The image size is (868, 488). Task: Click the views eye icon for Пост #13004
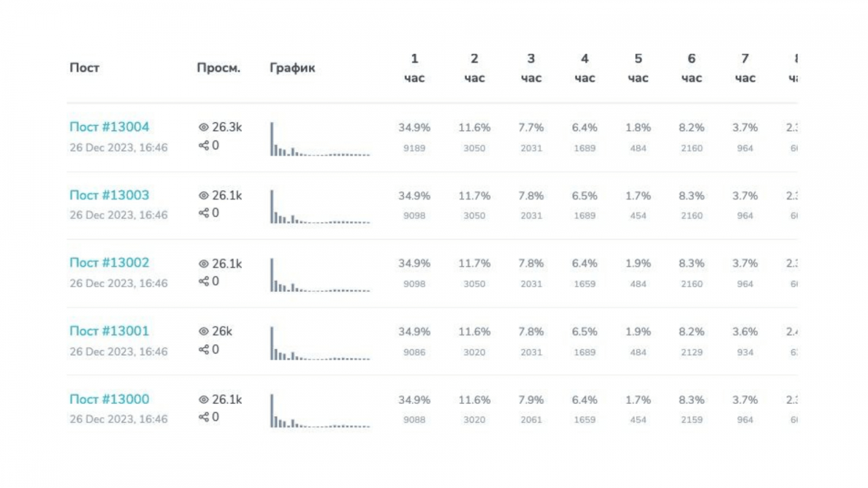pyautogui.click(x=203, y=127)
